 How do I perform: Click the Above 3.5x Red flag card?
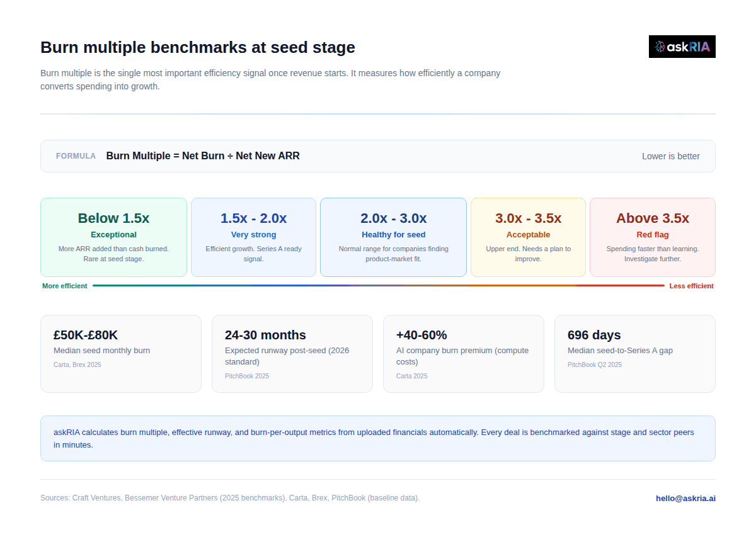coord(652,237)
